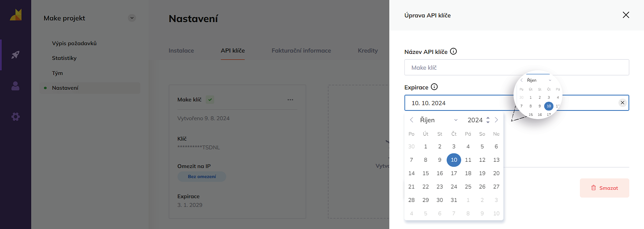Screen dimensions: 644x229
Task: Click the info icon beside Název API klíče
Action: coord(453,52)
